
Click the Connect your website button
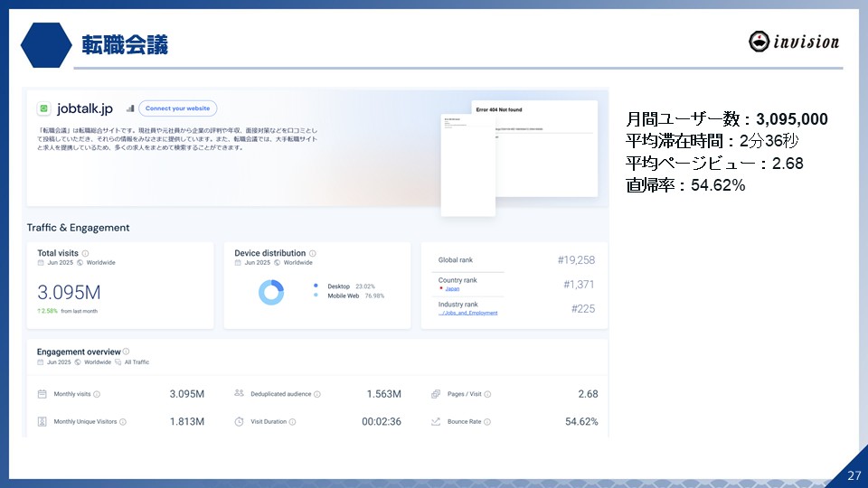click(x=178, y=108)
